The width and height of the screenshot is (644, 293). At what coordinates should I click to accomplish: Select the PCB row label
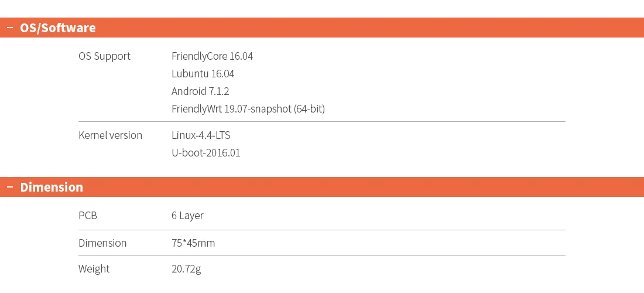click(x=88, y=216)
